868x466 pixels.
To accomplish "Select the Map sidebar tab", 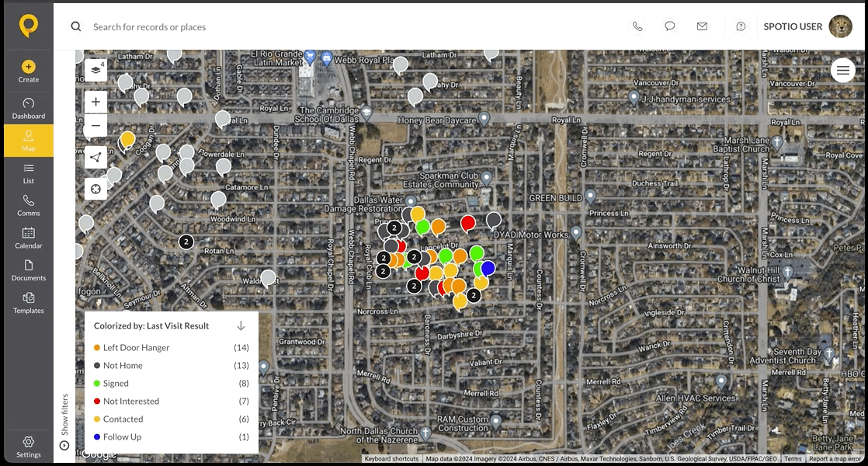I will pos(28,141).
